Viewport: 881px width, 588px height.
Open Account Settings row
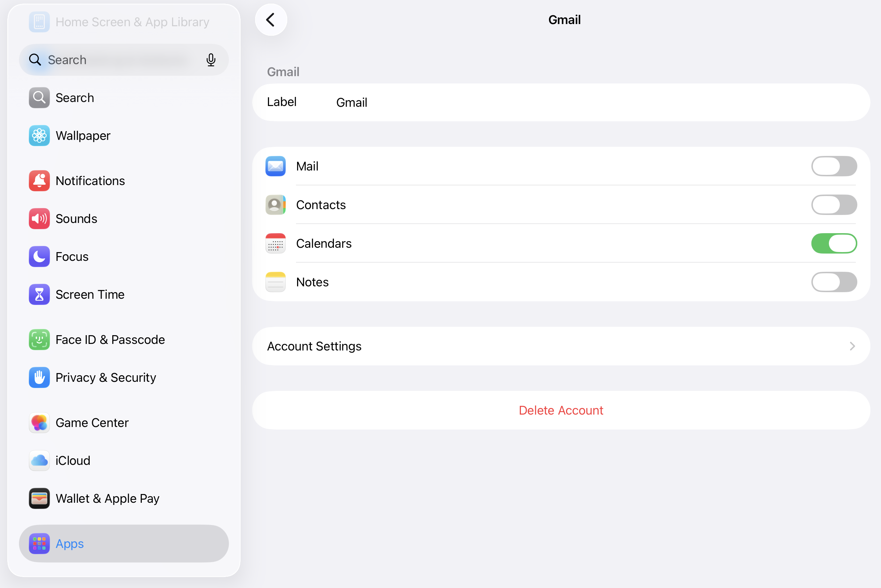pos(561,346)
